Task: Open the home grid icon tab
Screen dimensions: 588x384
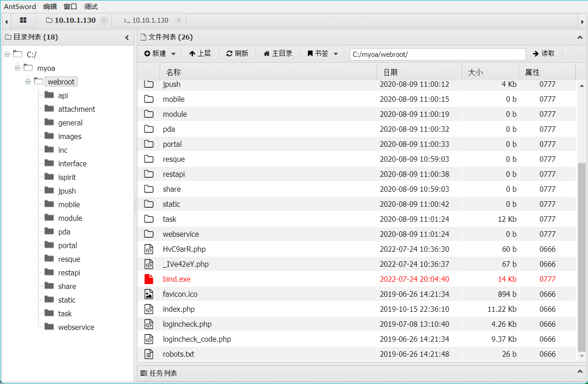Action: pos(23,20)
